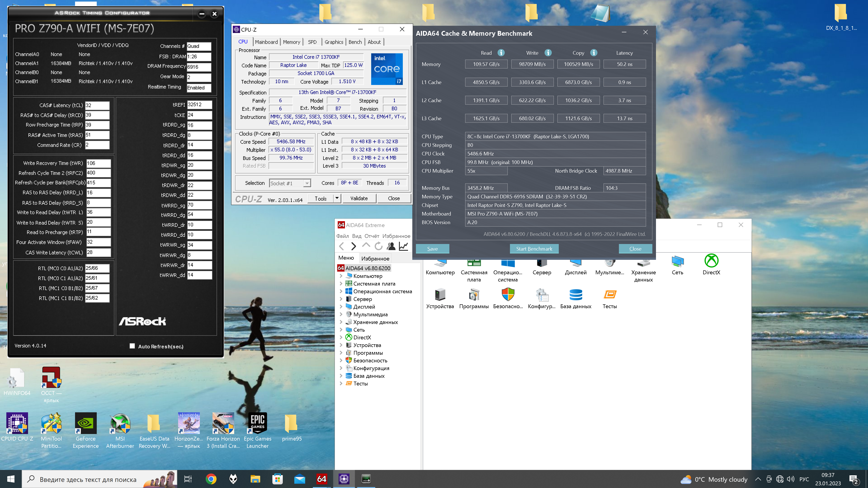Toggle the Auto Refresh checkbox
The image size is (868, 488).
[x=132, y=346]
